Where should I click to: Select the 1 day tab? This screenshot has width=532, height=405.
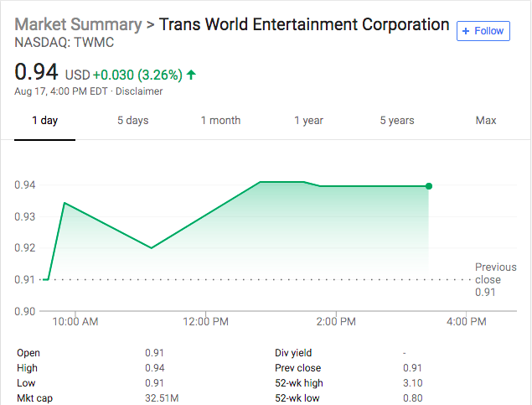44,121
